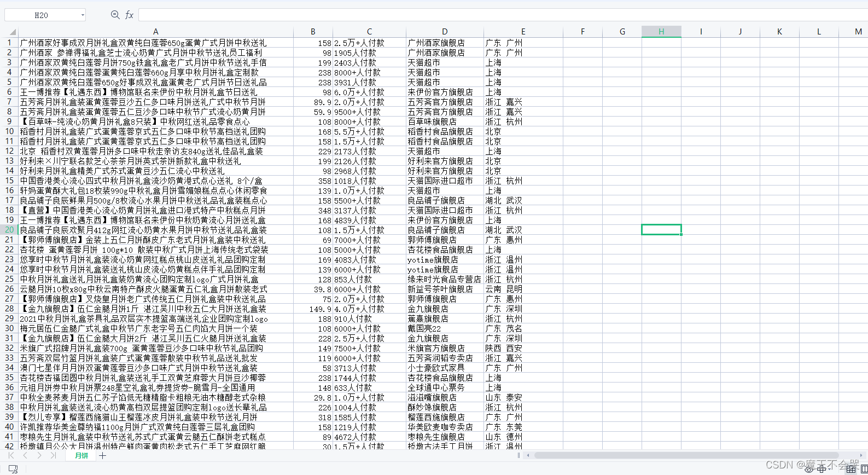Select column F header

[x=582, y=32]
